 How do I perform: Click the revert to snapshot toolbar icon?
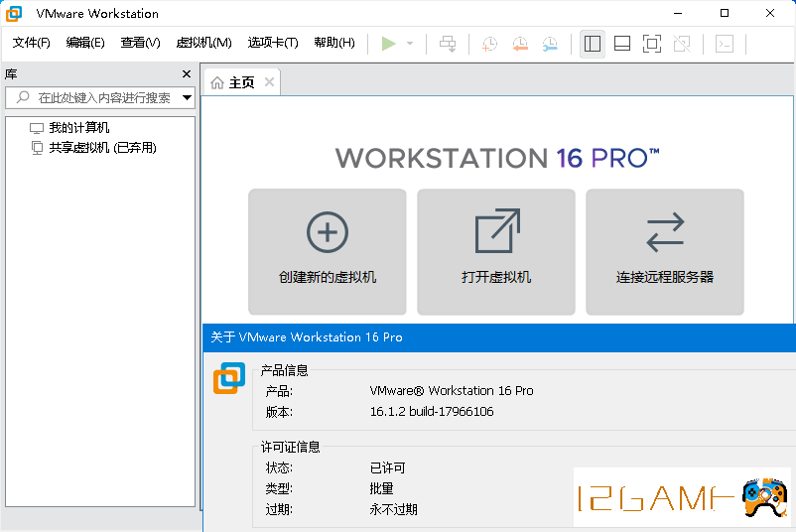[520, 44]
